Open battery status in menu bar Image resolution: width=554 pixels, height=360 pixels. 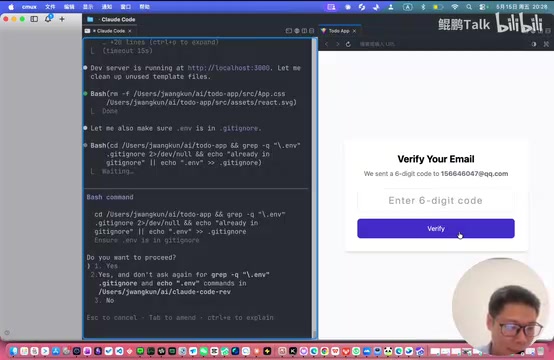pos(438,7)
